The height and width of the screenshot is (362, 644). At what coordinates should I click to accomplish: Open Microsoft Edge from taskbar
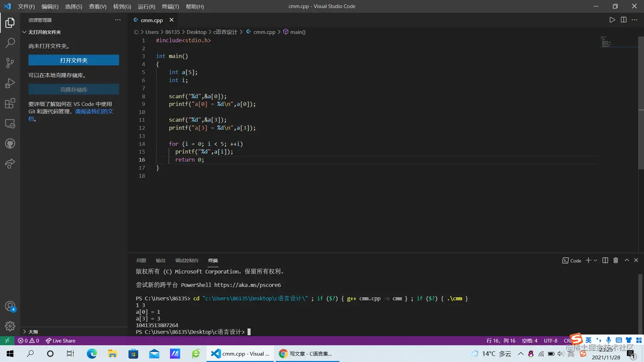coord(92,353)
